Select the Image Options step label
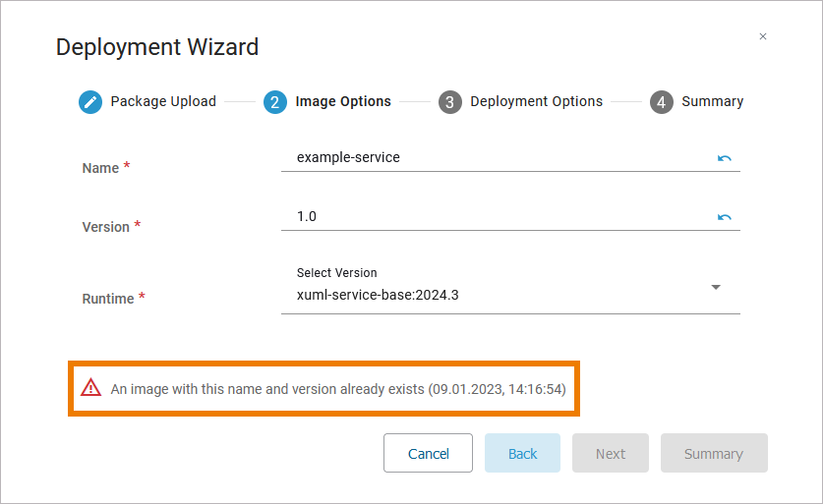The width and height of the screenshot is (823, 504). (x=343, y=101)
